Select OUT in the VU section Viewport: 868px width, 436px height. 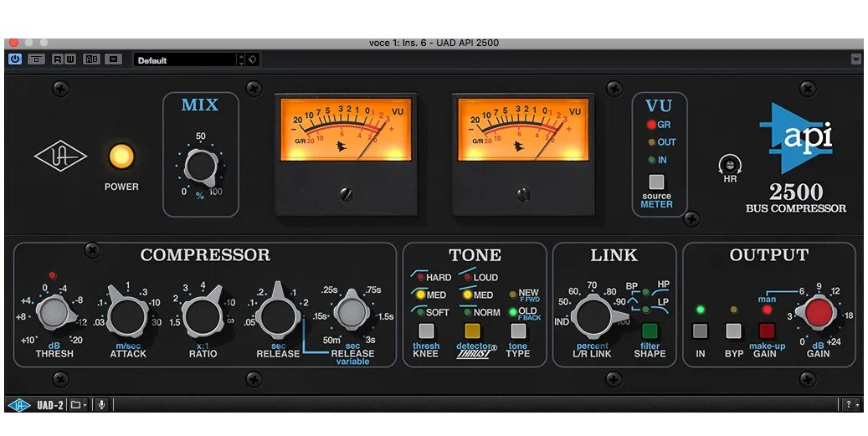(662, 142)
